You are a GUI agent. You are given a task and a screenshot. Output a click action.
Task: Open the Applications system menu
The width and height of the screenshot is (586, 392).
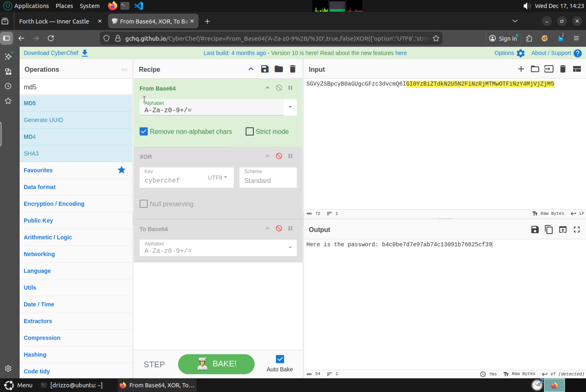(26, 6)
